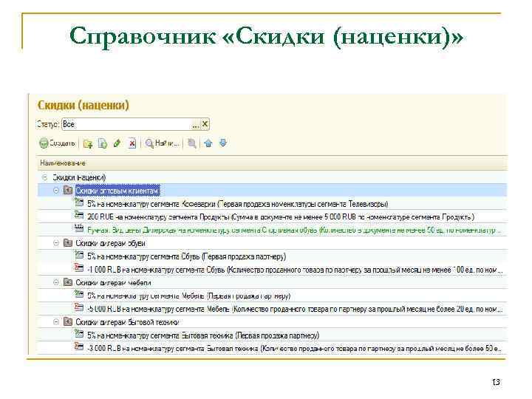The image size is (532, 399).
Task: Click the folder icon of Скидки дилерам бытовой техники
Action: pyautogui.click(x=68, y=321)
